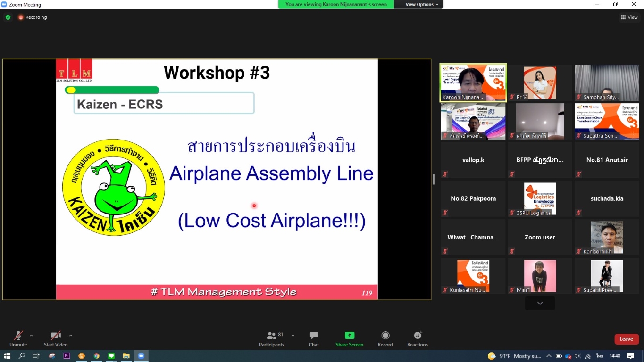Open View Options dropdown
This screenshot has width=644, height=362.
[x=422, y=4]
